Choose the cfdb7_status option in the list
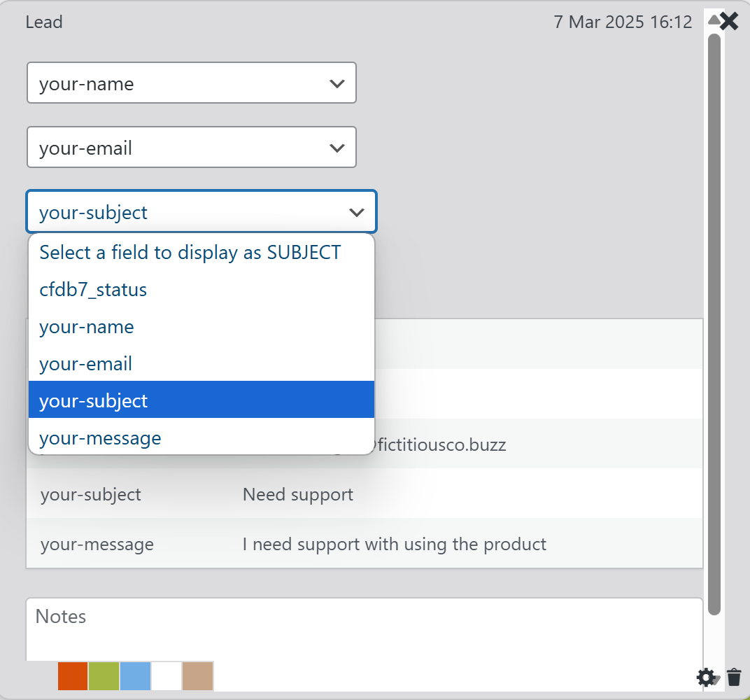This screenshot has height=700, width=750. [93, 290]
